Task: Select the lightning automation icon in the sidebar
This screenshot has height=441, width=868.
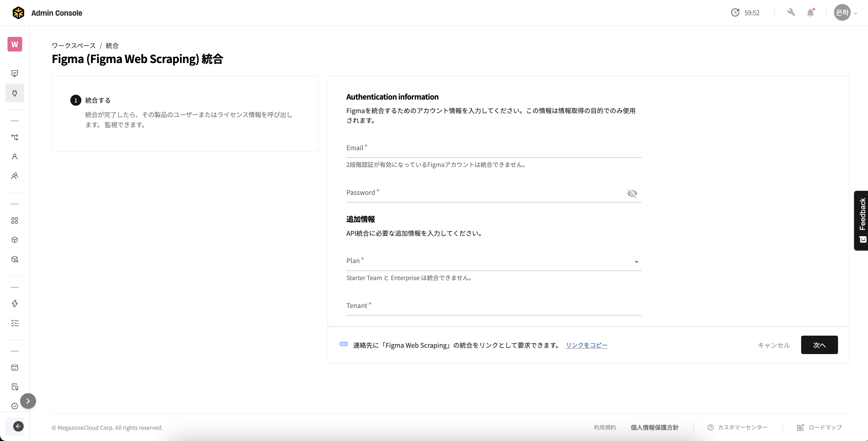Action: coord(15,303)
